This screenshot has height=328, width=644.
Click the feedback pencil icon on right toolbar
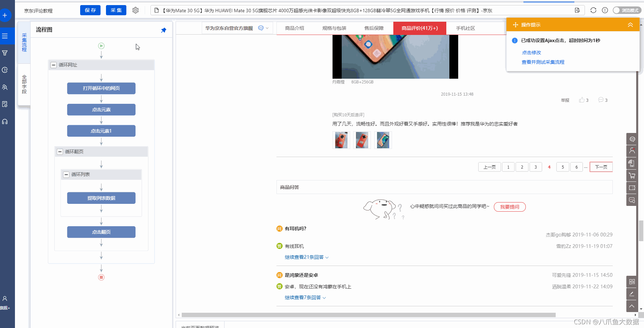632,294
